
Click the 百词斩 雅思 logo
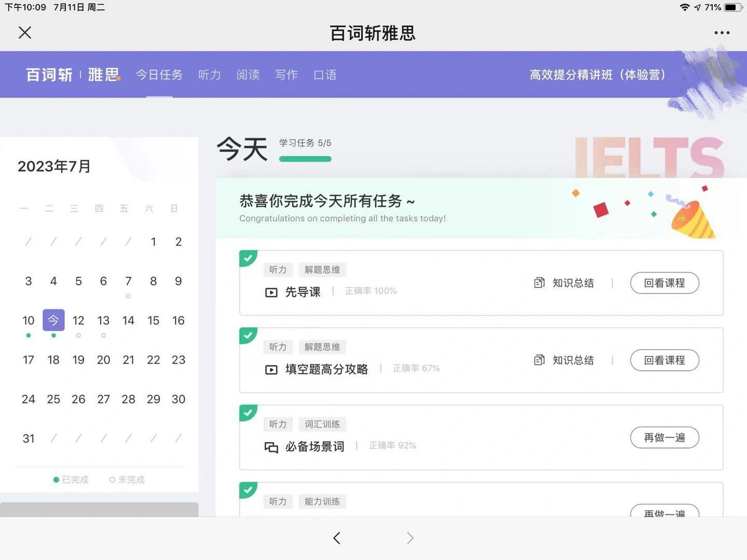[73, 74]
